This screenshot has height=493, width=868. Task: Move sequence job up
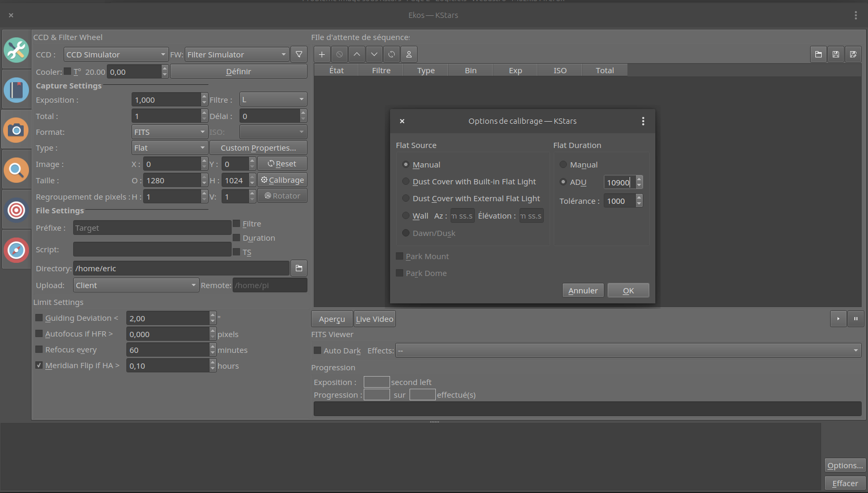[357, 54]
